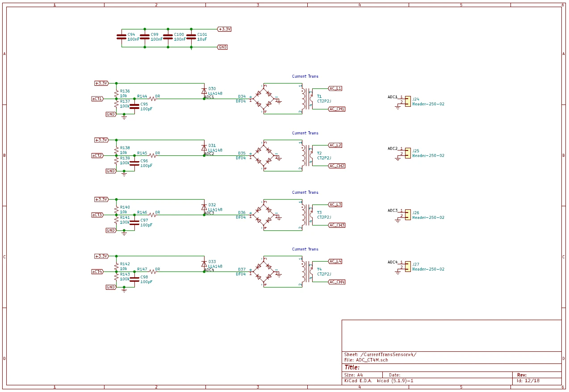Click the ADC3 net label at J26
Image resolution: width=569 pixels, height=392 pixels.
[393, 210]
